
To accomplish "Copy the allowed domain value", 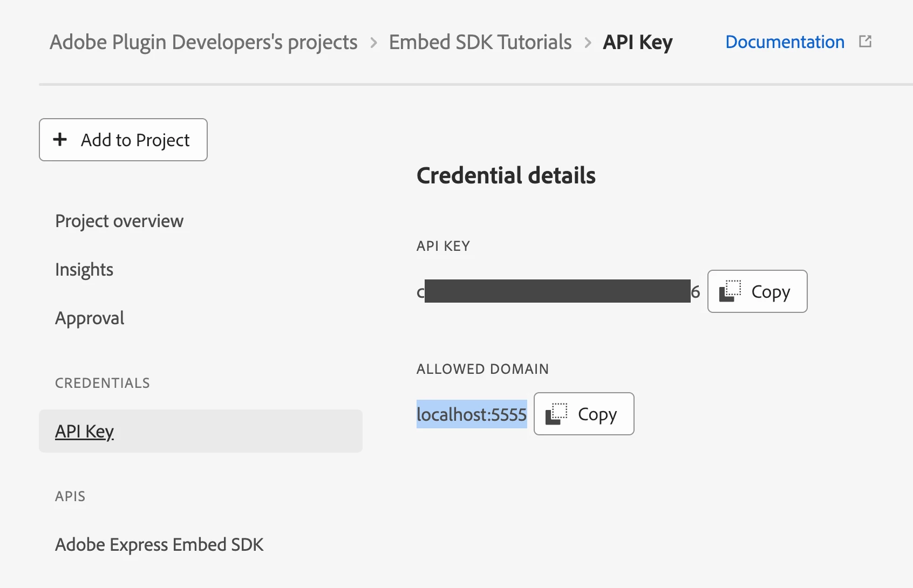I will (x=584, y=414).
